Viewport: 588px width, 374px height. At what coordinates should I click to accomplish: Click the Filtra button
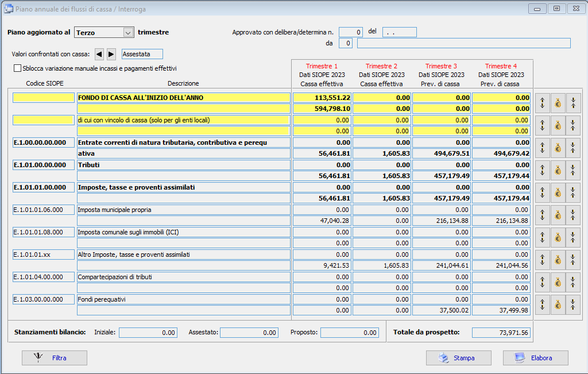point(55,358)
